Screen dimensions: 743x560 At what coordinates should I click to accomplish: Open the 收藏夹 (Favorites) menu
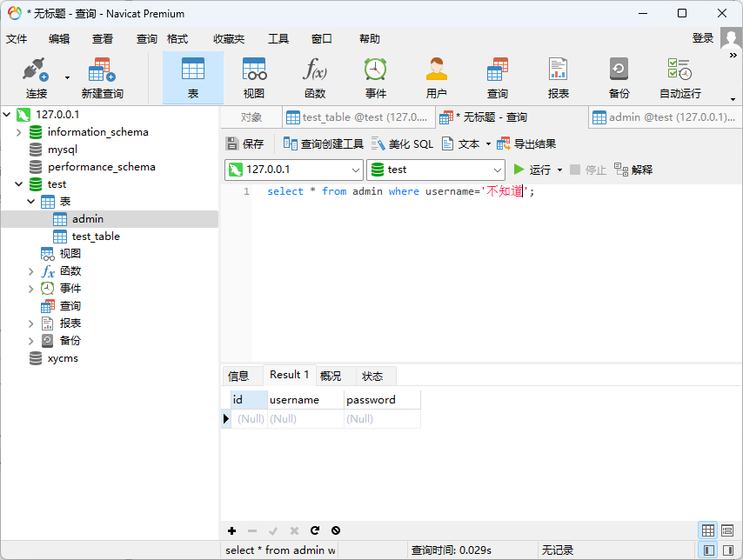229,39
